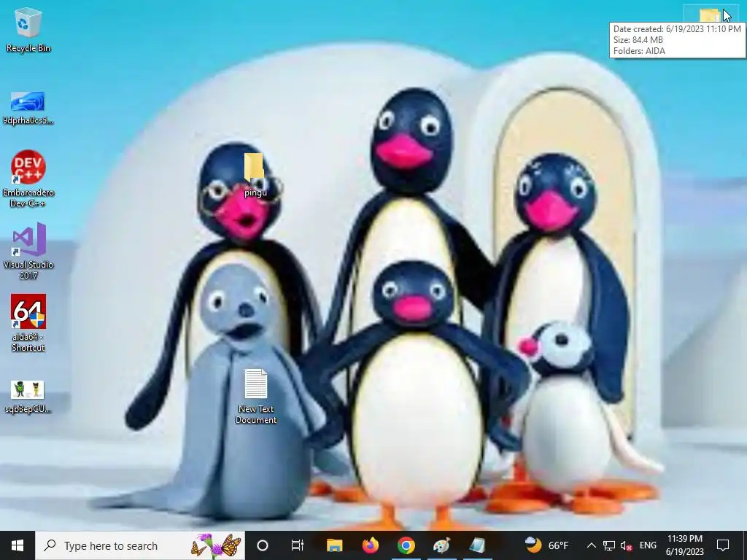Select Embarcadero Dev-C++ shortcut icon
Screen dimensions: 747x560
point(28,179)
